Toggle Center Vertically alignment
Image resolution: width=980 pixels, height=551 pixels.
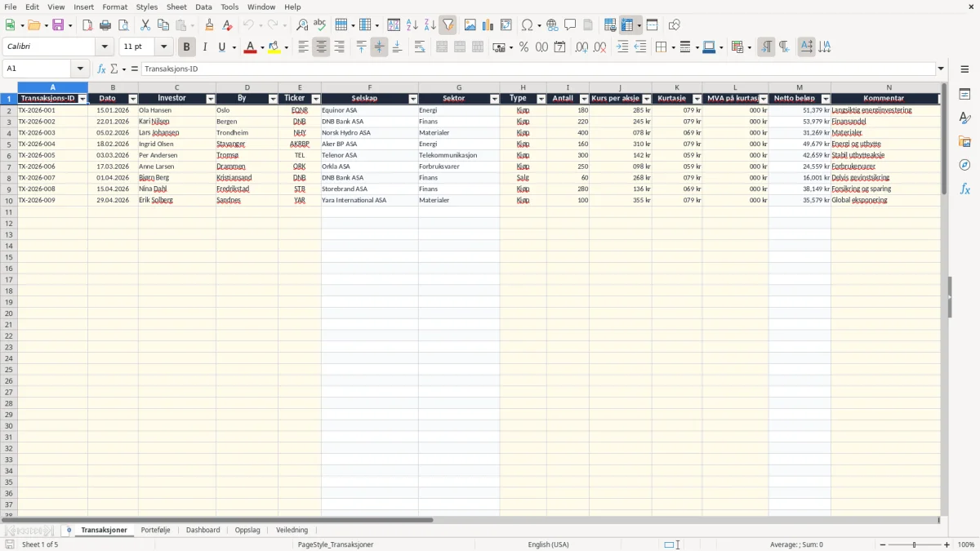tap(379, 47)
